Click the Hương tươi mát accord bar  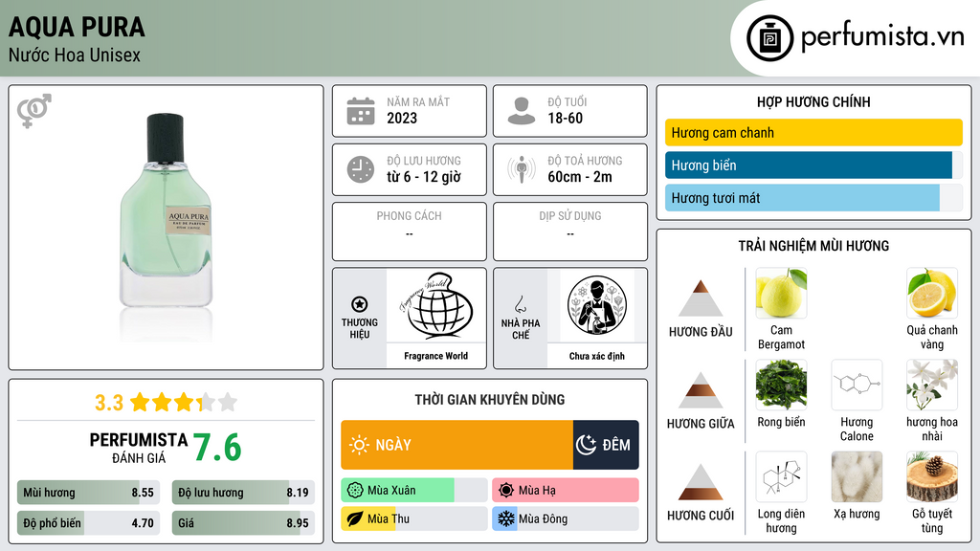[813, 197]
